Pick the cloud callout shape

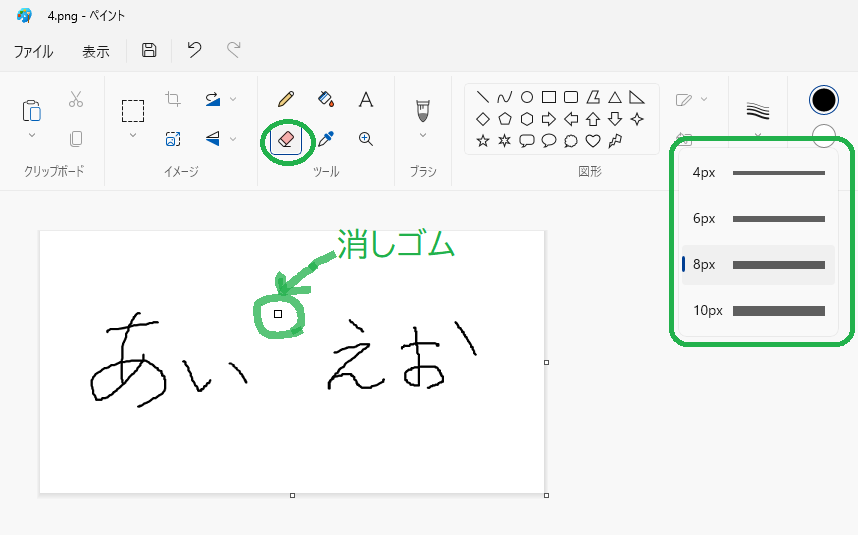tap(571, 141)
